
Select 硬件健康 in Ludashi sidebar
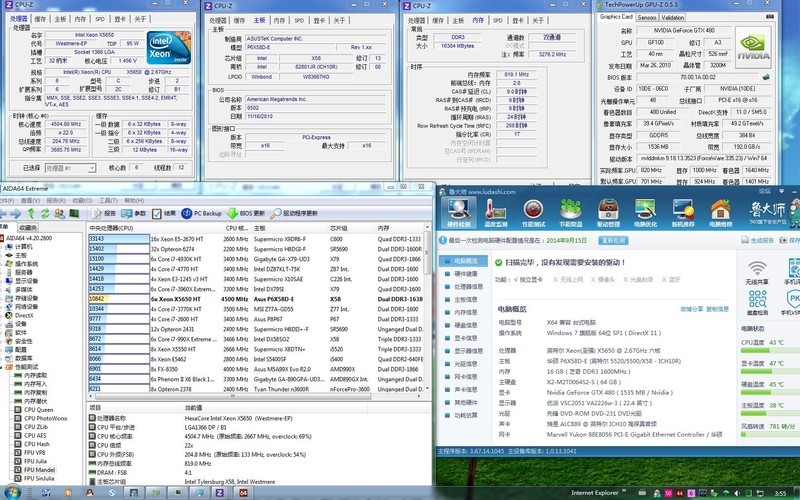point(461,274)
